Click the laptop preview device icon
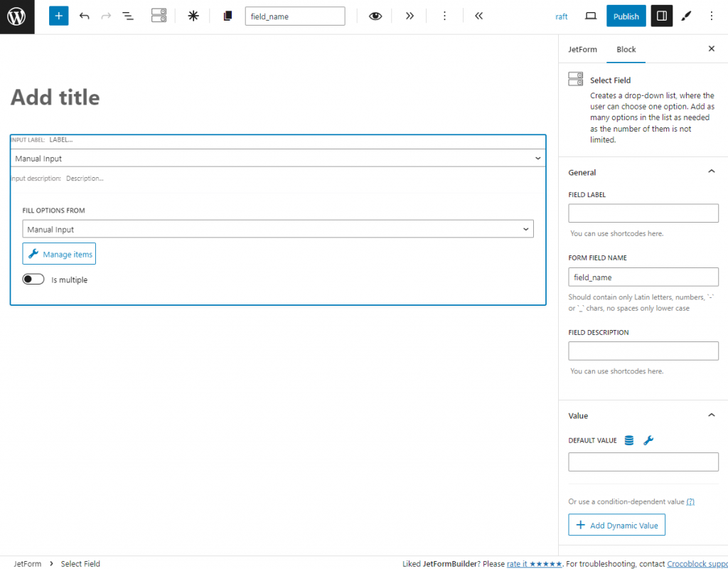 [590, 15]
